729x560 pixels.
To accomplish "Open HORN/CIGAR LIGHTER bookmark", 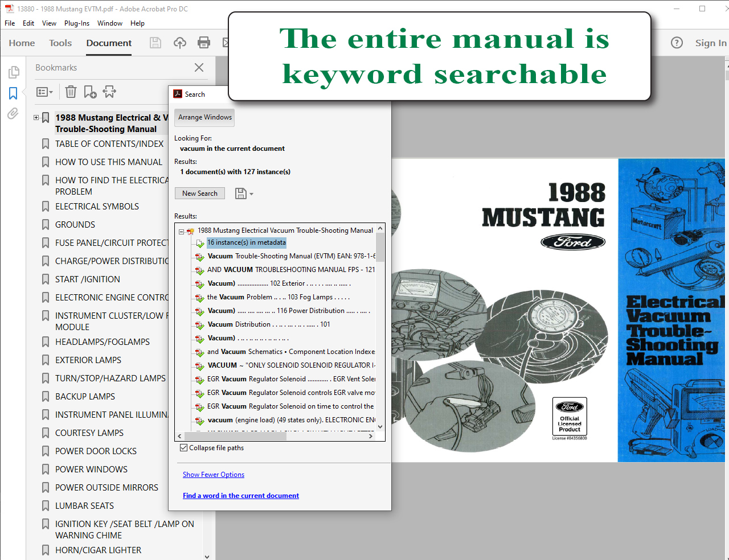I will click(98, 550).
